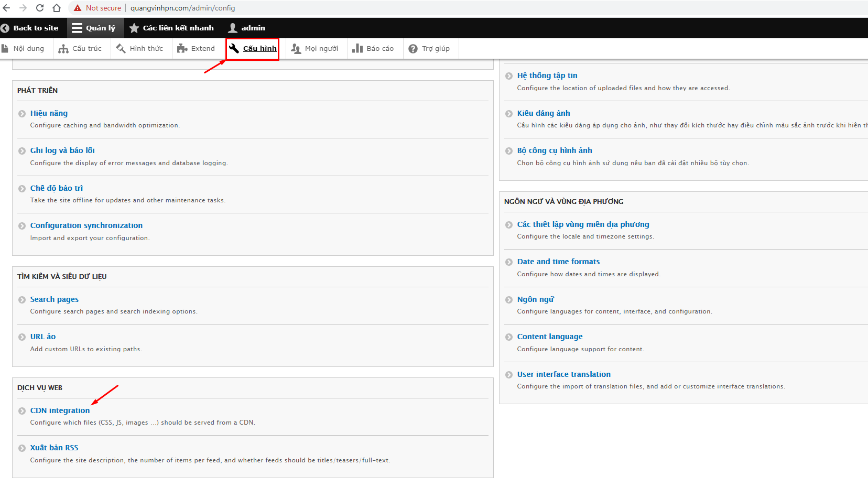Click the star icon for Các liên kết nhanh
Image resolution: width=868 pixels, height=498 pixels.
pyautogui.click(x=134, y=28)
